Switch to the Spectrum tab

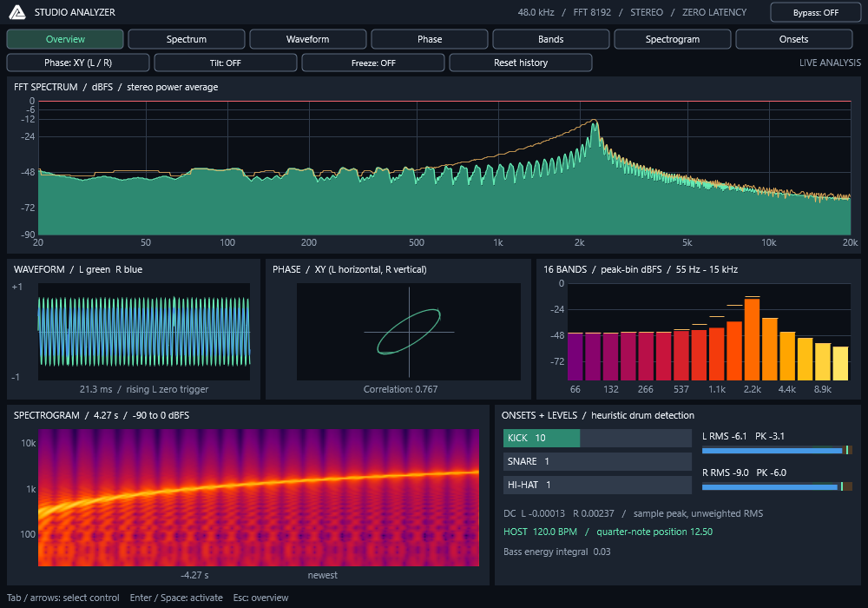pos(187,39)
